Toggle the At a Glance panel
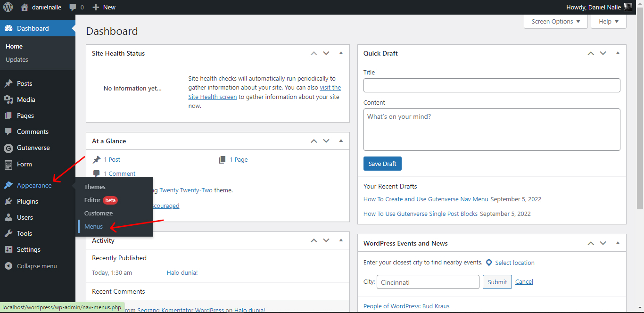The width and height of the screenshot is (644, 313). coord(341,141)
